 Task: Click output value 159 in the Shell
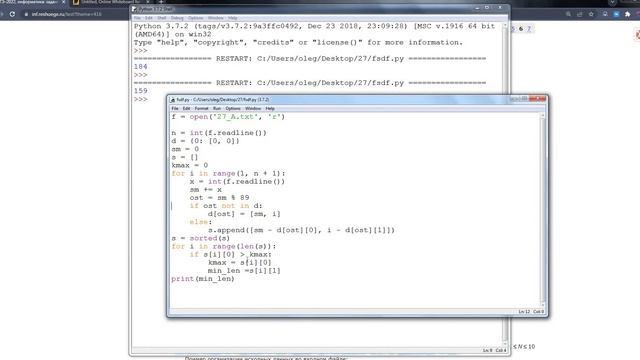(x=140, y=91)
